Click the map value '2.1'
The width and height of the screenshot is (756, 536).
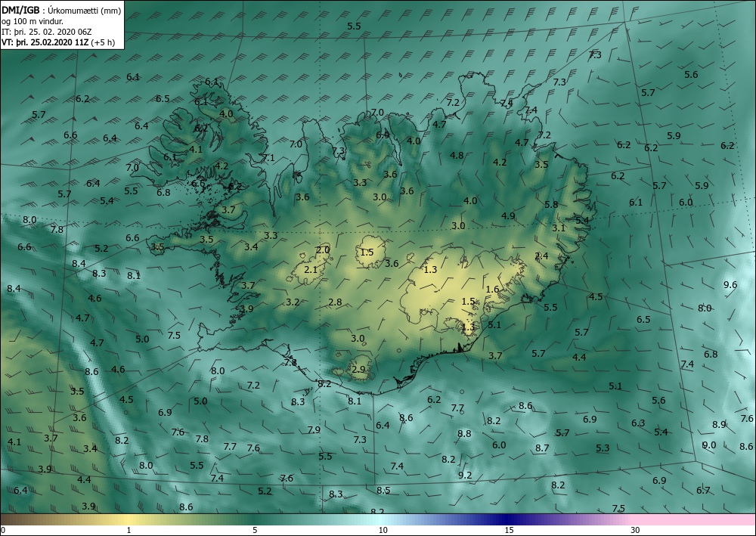311,269
